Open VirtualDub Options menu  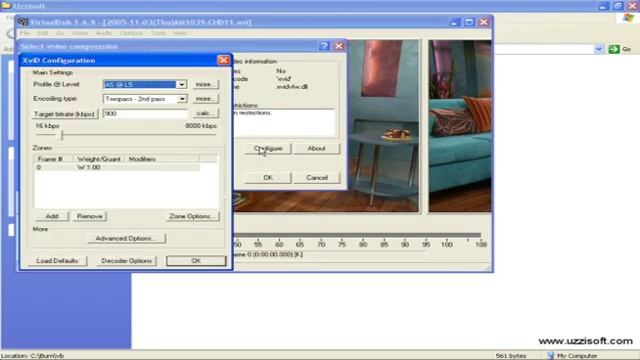131,33
